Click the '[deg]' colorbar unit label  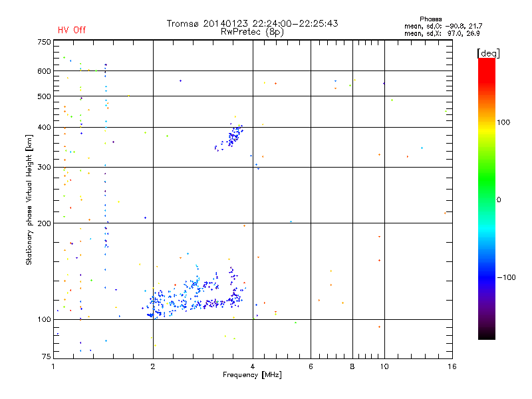(x=488, y=53)
